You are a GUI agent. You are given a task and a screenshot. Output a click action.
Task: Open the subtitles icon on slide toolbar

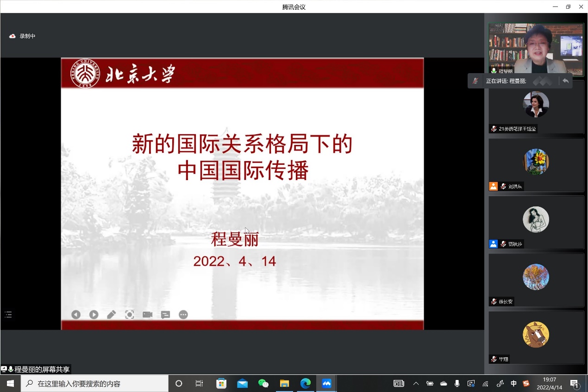(165, 315)
